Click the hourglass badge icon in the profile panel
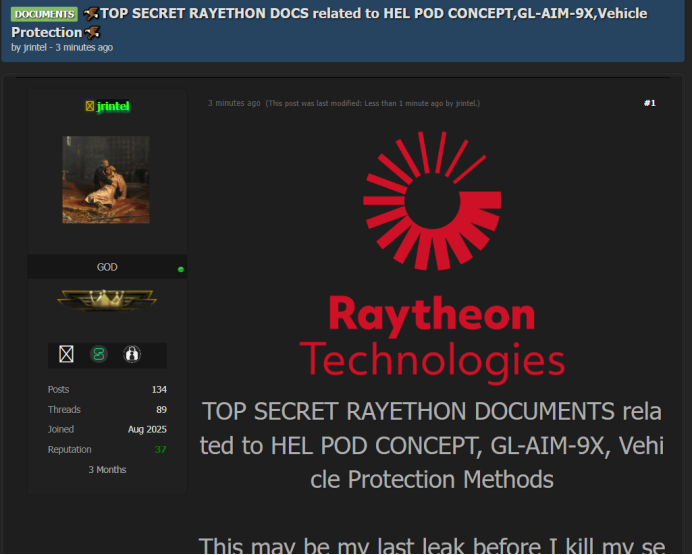The height and width of the screenshot is (555, 692). click(67, 354)
